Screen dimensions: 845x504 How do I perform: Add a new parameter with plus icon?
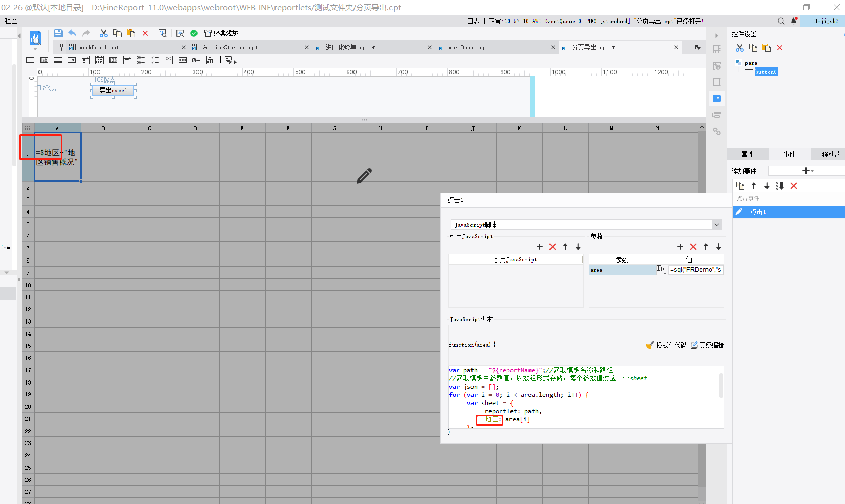[680, 247]
